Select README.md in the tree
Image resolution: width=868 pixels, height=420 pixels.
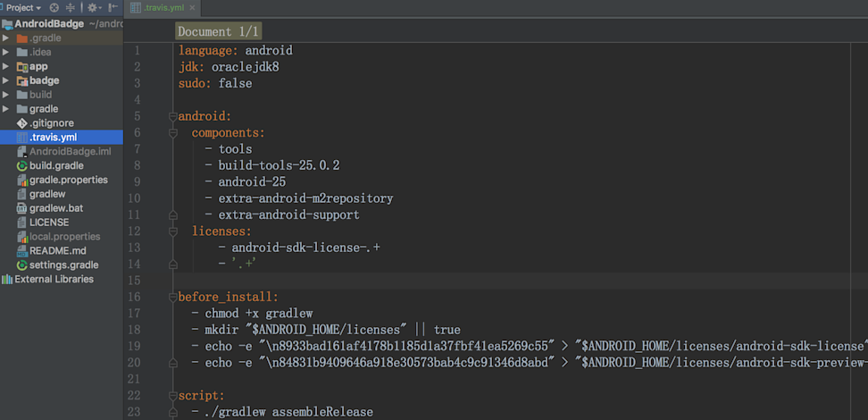[x=57, y=251]
